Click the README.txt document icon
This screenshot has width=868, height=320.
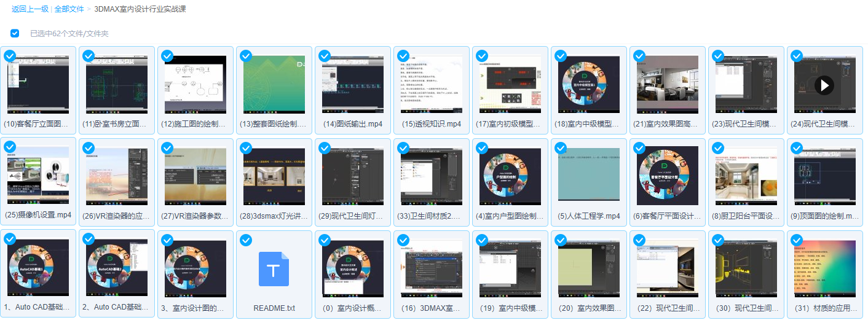274,269
